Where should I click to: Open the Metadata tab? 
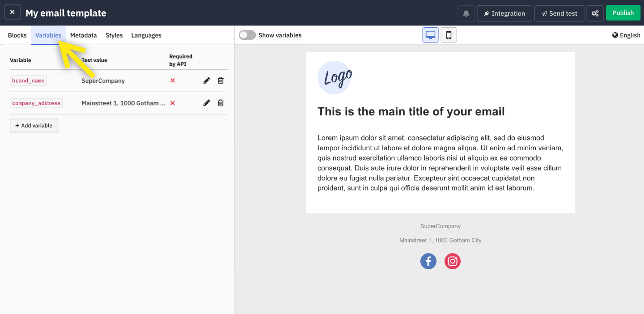pyautogui.click(x=83, y=35)
